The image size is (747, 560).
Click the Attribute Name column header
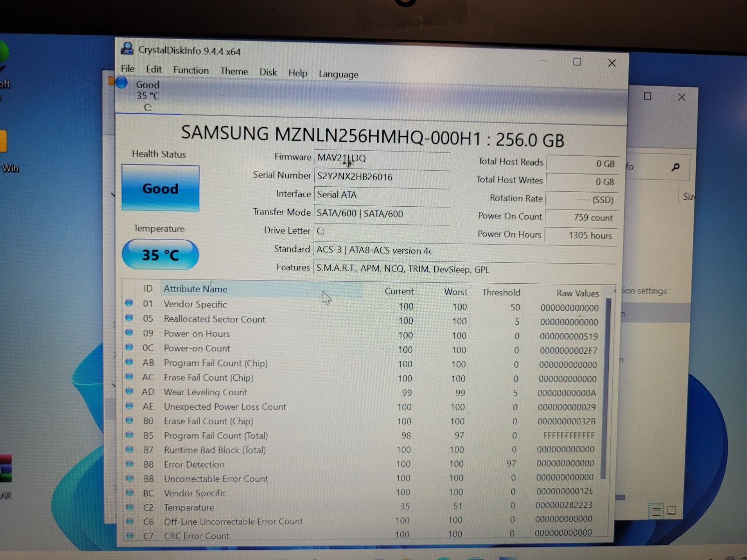tap(261, 289)
